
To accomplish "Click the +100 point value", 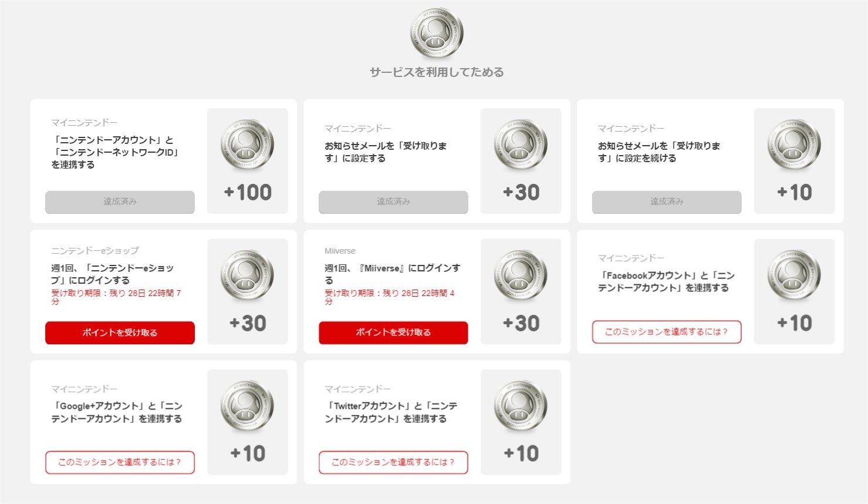I will click(x=248, y=193).
